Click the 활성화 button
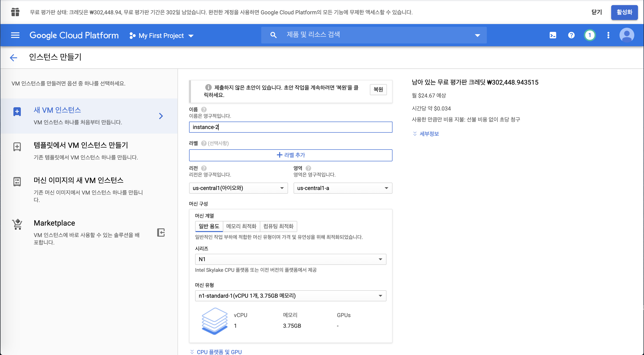 pyautogui.click(x=624, y=12)
